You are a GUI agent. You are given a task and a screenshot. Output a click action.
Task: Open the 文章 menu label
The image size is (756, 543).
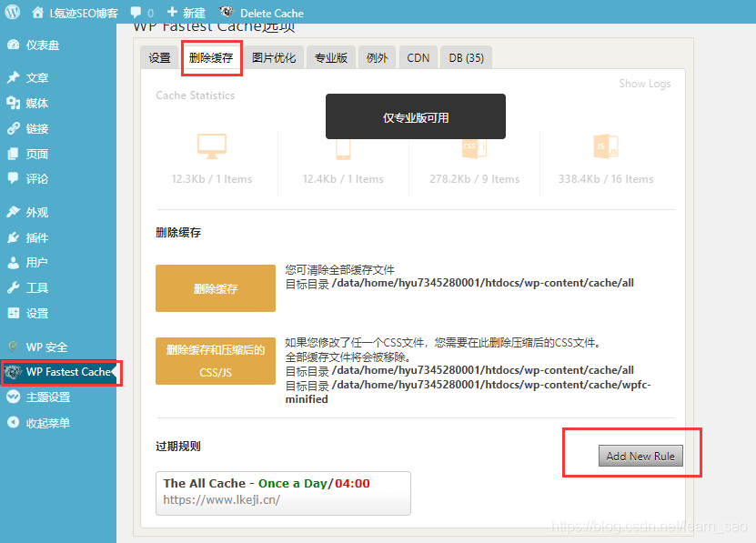37,77
